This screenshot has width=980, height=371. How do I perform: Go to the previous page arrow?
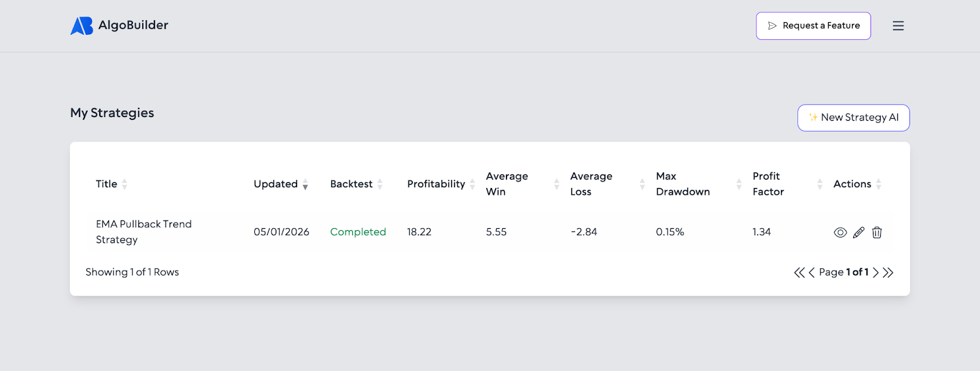pyautogui.click(x=812, y=272)
